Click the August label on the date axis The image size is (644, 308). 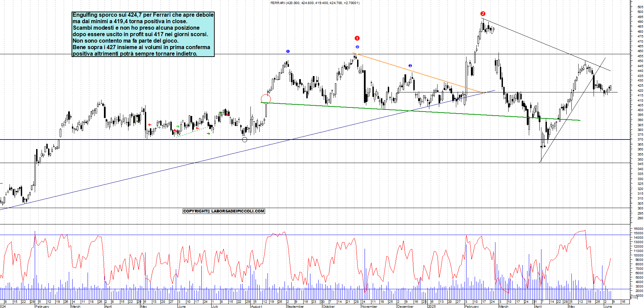[257, 306]
